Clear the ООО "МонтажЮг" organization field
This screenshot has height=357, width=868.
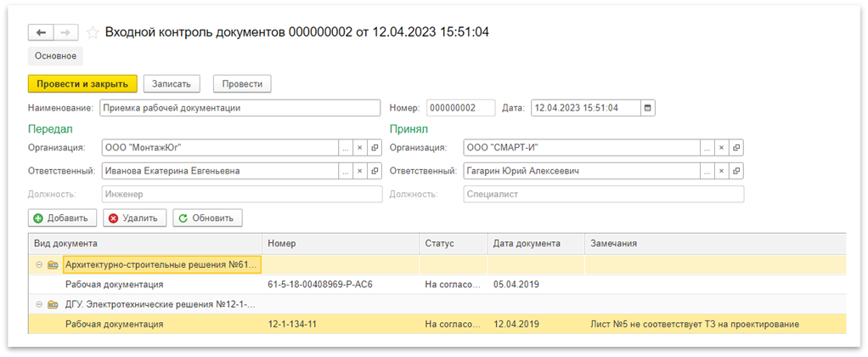coord(359,147)
